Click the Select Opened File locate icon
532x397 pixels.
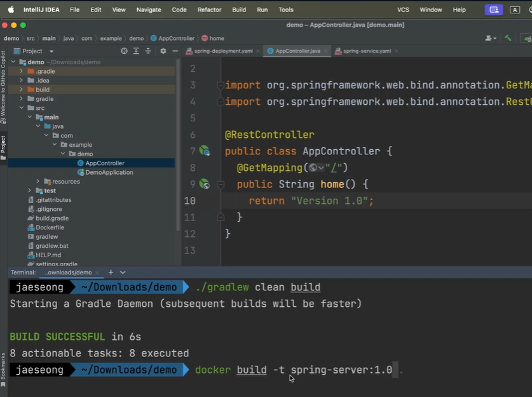tap(124, 51)
